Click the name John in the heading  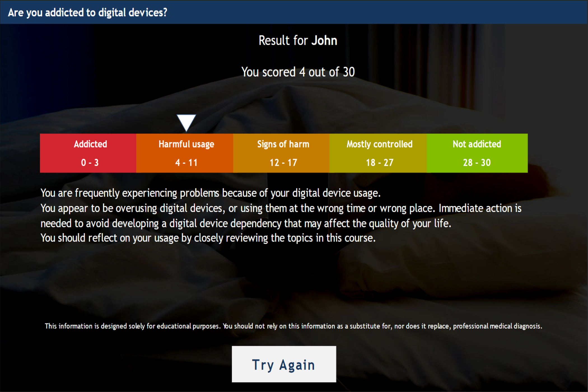point(324,41)
